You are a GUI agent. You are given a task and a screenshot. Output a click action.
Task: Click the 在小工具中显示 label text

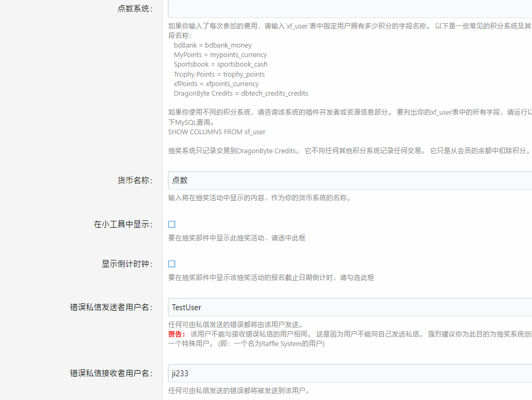point(123,225)
